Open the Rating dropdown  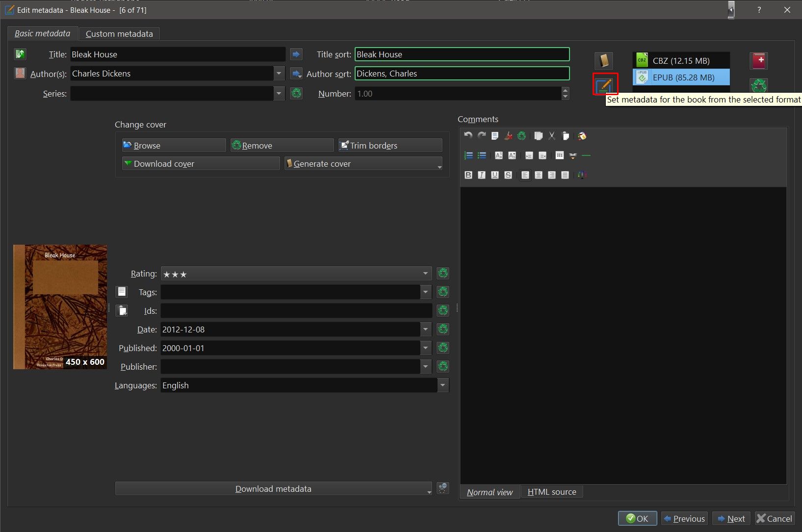point(426,273)
